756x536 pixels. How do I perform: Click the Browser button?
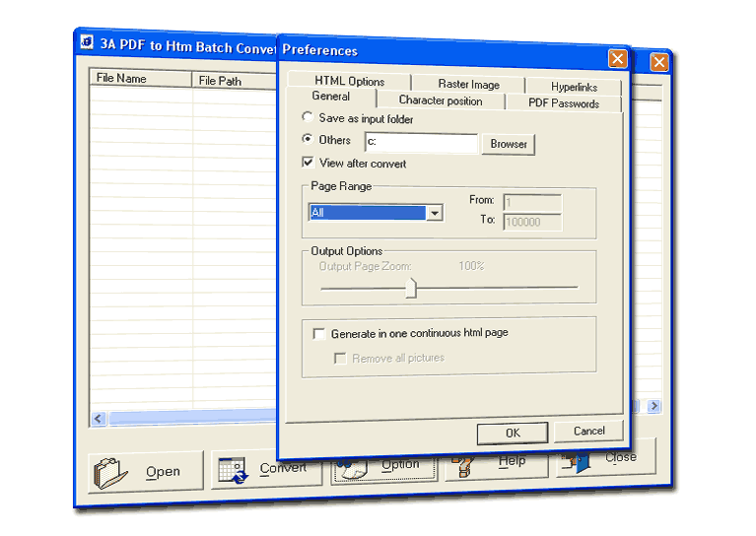[509, 144]
